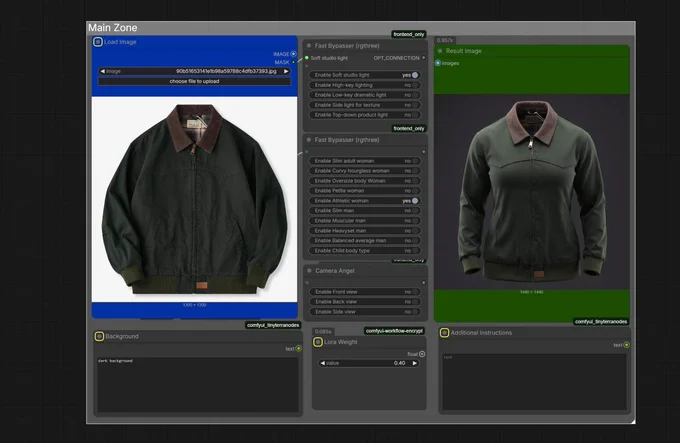680x443 pixels.
Task: Click the Main Zone group title
Action: [x=113, y=28]
